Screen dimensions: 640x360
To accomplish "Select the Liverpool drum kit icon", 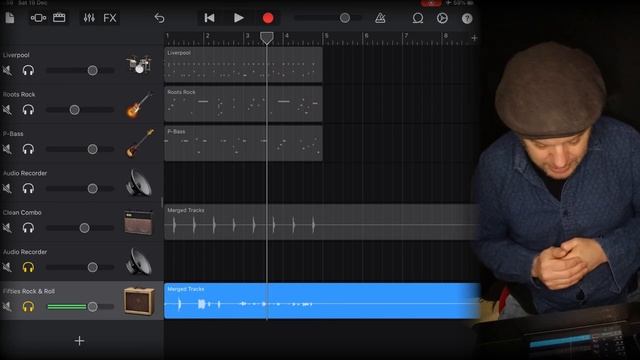I will pos(139,64).
